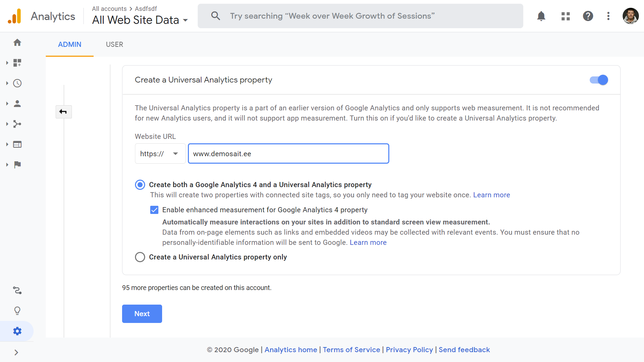Open the Audience person icon report

pyautogui.click(x=17, y=104)
